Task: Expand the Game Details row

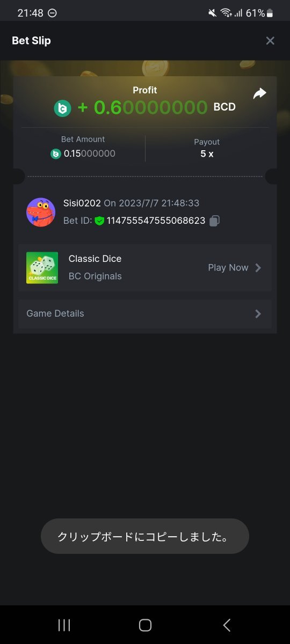Action: coord(145,314)
